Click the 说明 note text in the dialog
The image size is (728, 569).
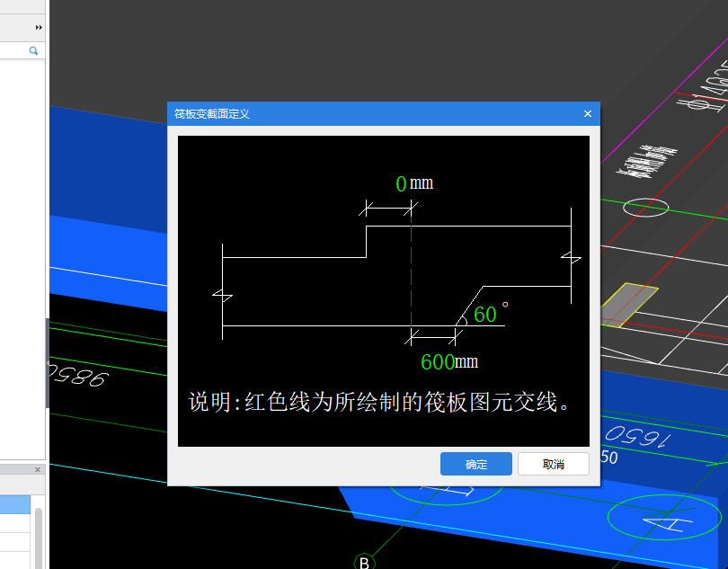[379, 402]
